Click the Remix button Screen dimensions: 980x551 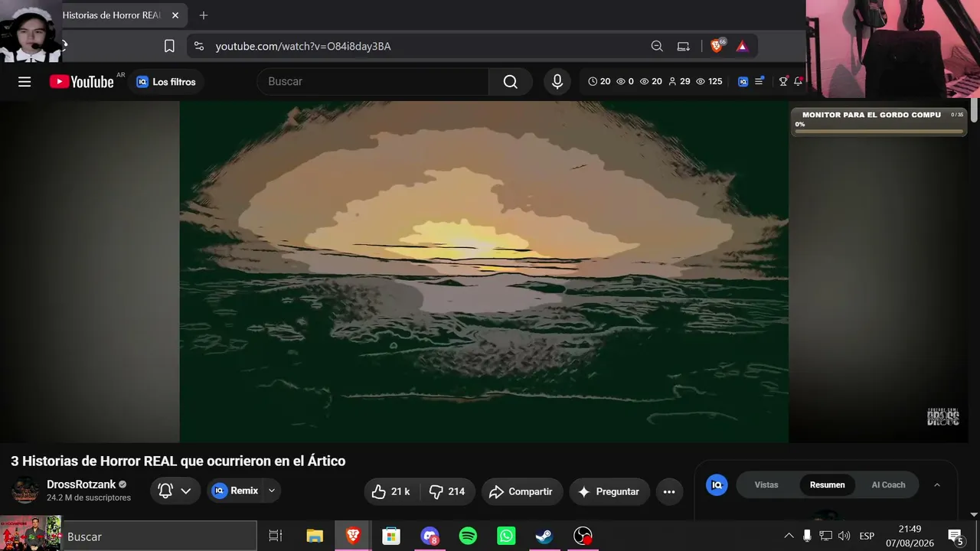236,491
